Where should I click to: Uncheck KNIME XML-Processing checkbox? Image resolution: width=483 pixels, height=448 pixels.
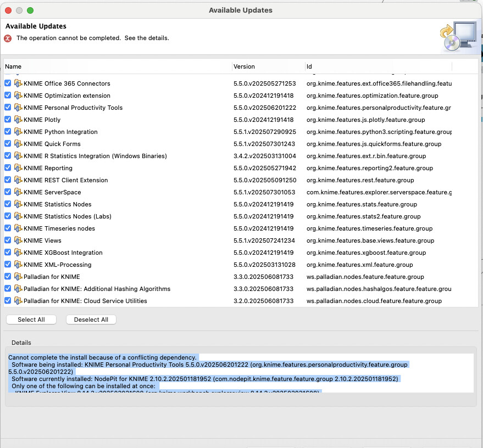[8, 264]
